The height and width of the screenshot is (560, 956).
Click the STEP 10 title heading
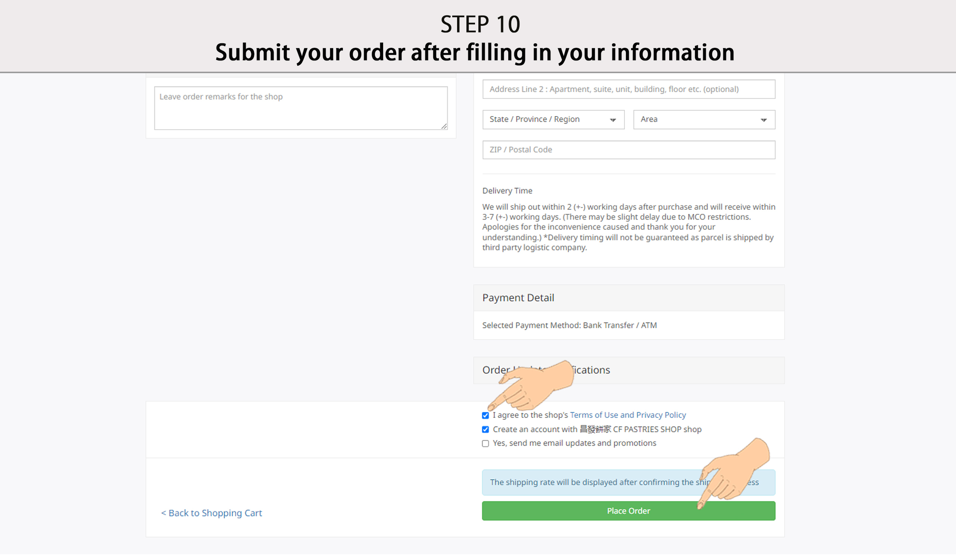480,25
